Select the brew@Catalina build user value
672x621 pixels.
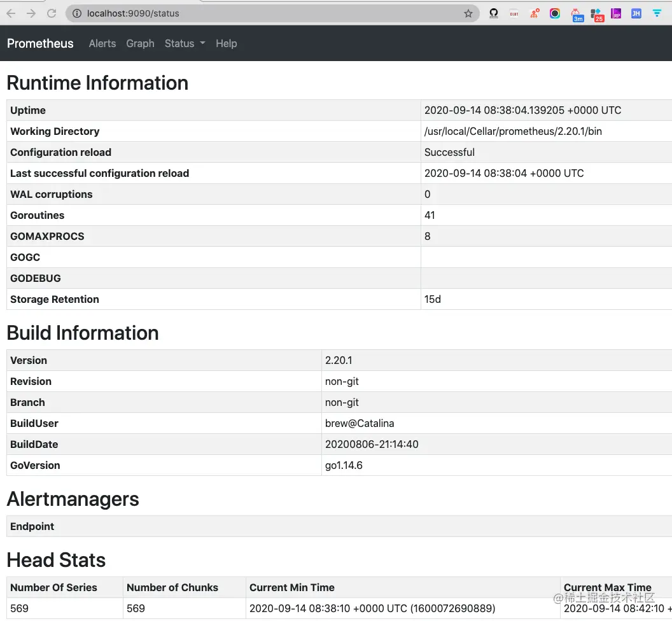360,423
